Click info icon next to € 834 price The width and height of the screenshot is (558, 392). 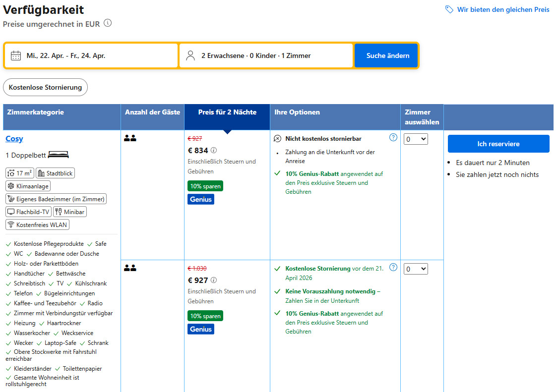pyautogui.click(x=214, y=150)
